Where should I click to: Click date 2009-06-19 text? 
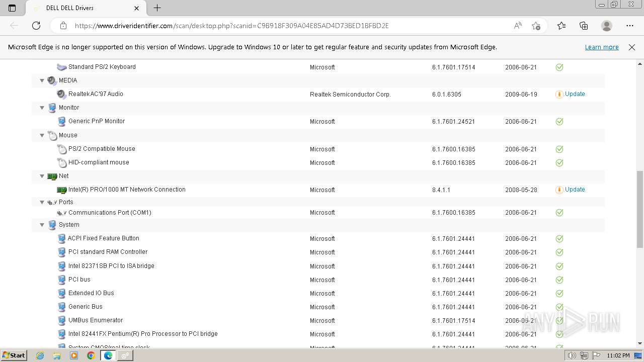[521, 95]
